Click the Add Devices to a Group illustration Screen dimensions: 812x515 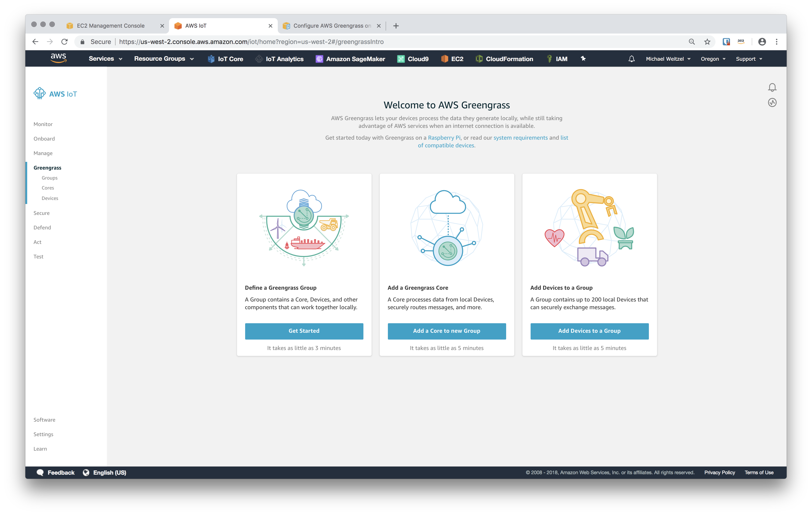pos(589,228)
